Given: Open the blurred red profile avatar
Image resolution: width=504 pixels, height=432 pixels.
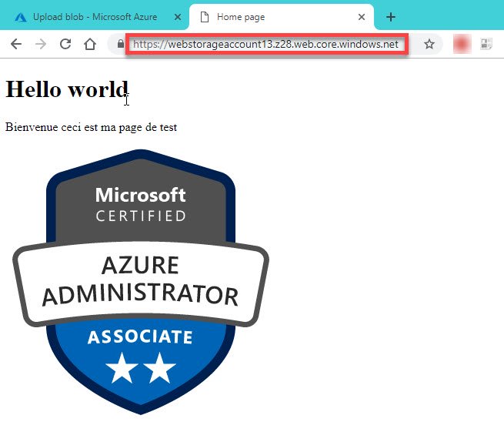Looking at the screenshot, I should coord(462,44).
